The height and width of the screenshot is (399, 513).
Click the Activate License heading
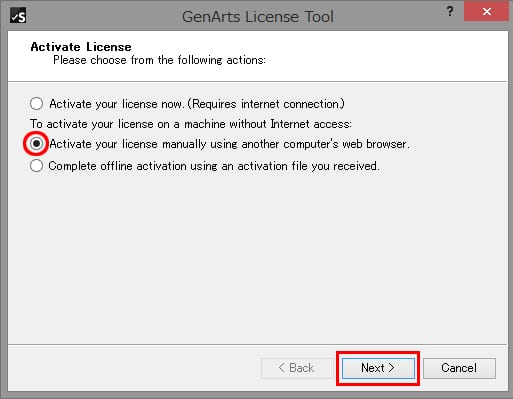click(x=81, y=47)
